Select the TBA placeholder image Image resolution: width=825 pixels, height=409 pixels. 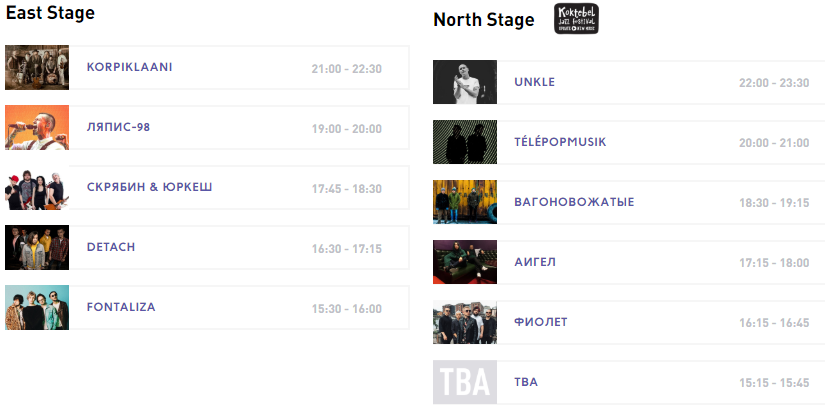465,383
